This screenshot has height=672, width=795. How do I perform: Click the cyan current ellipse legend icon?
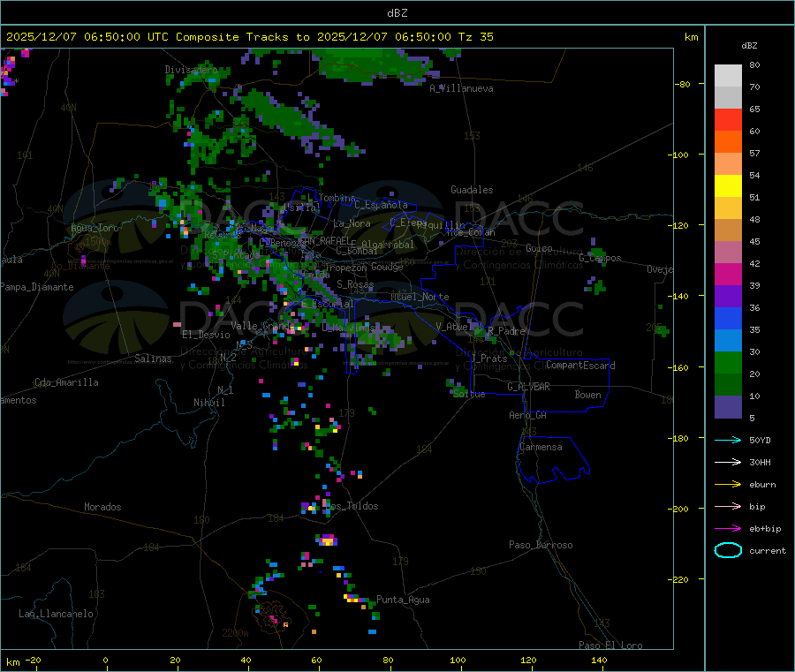point(728,550)
